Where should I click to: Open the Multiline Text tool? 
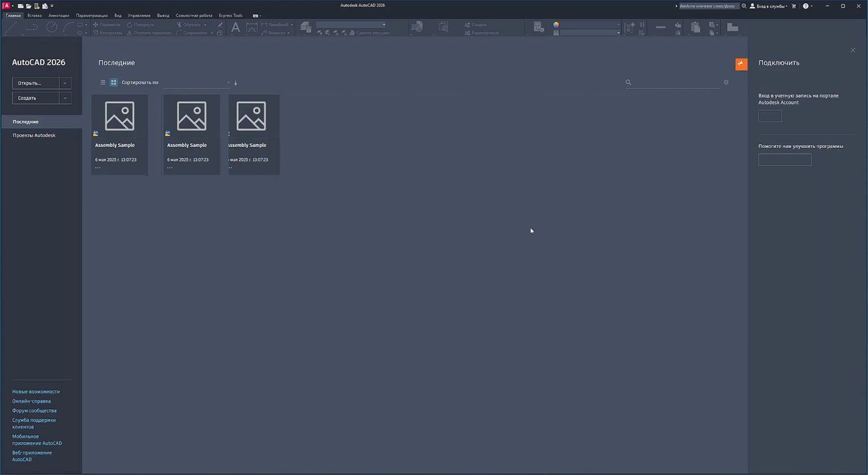click(235, 27)
